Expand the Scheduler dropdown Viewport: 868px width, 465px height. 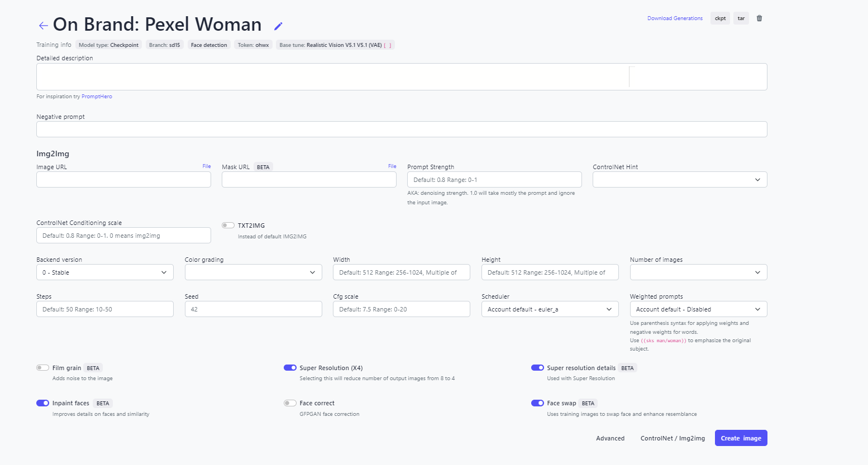[x=550, y=309]
